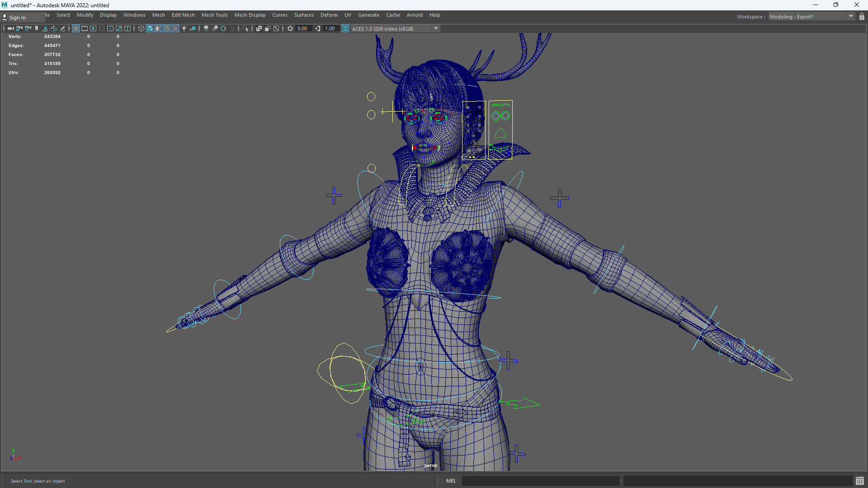The width and height of the screenshot is (868, 488).
Task: Open the Mesh Tools menu
Action: (215, 15)
